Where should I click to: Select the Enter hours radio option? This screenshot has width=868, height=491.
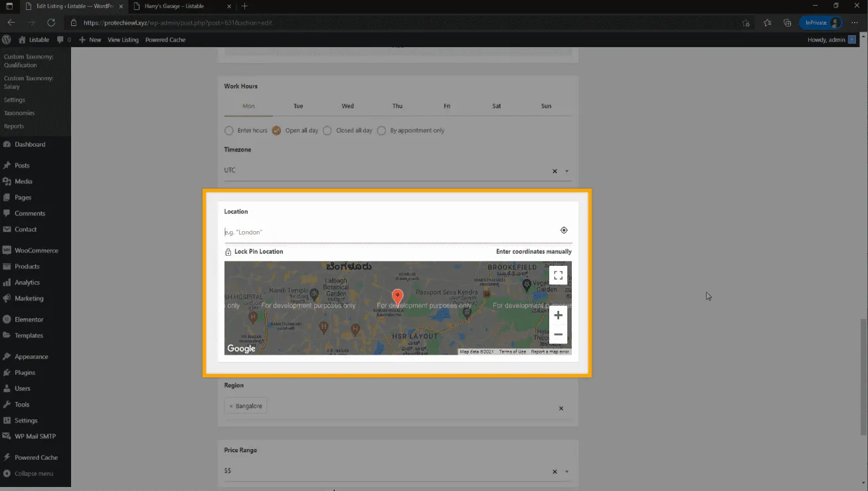point(229,131)
